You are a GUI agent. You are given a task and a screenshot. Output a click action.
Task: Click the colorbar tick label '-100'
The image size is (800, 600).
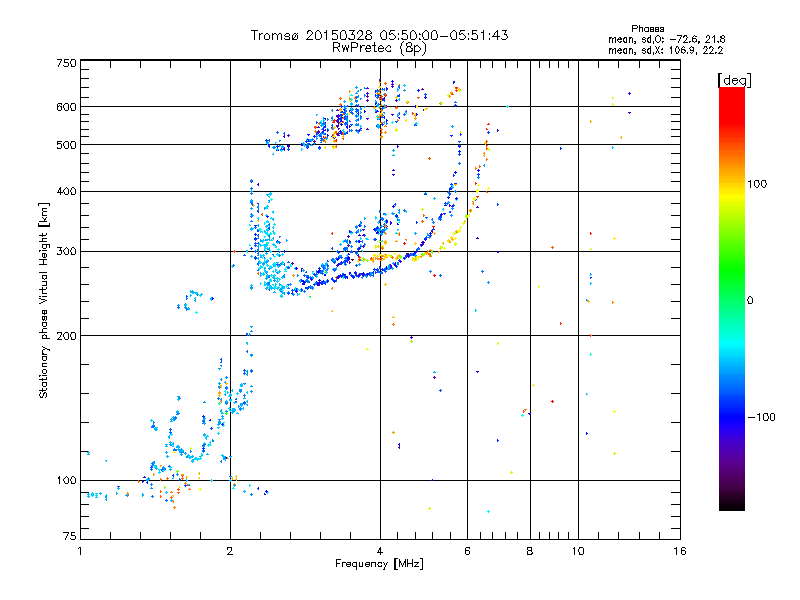(761, 417)
